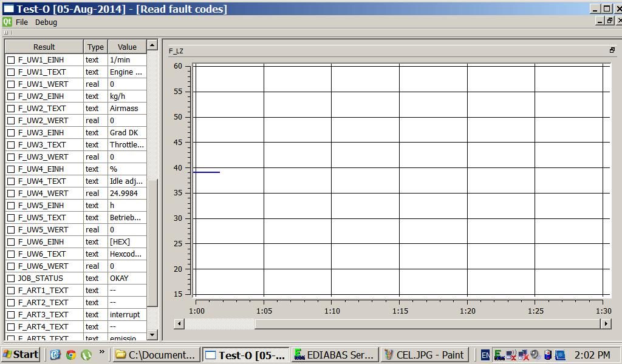
Task: Tick the F_UW4_WERT checkbox
Action: [x=11, y=194]
